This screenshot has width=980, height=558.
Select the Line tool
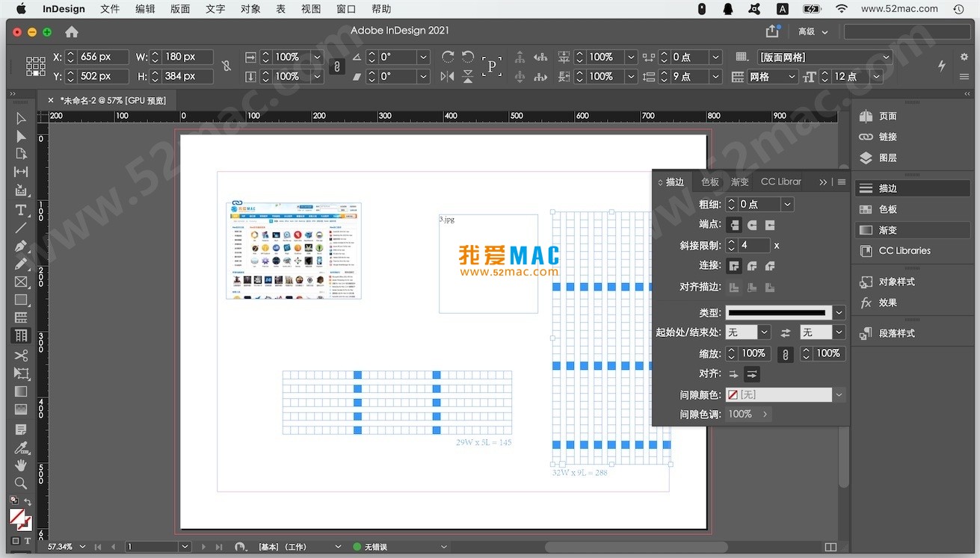(21, 228)
